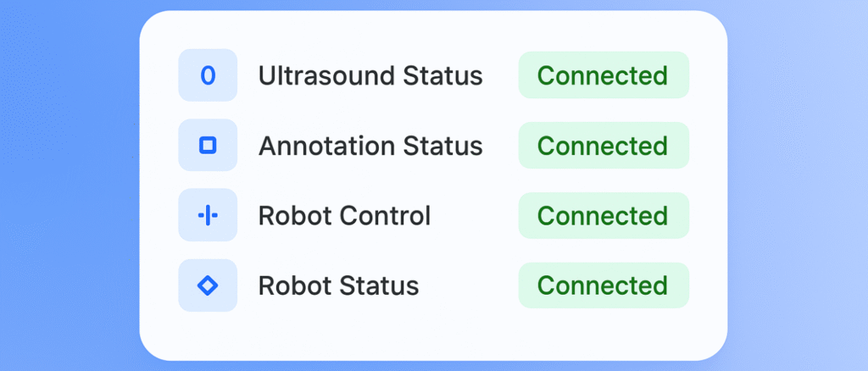Select the Robot Status label
The width and height of the screenshot is (868, 371).
click(338, 286)
